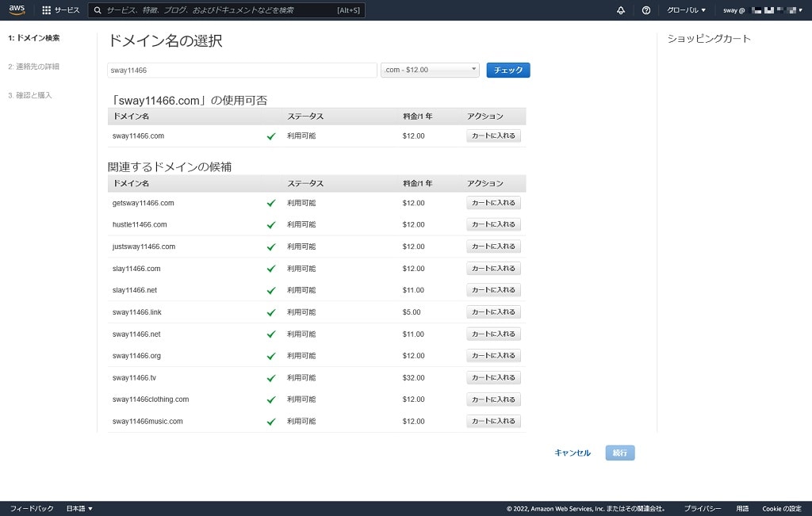Viewport: 812px width, 516px height.
Task: Click the ショッピングカート heading
Action: (709, 39)
